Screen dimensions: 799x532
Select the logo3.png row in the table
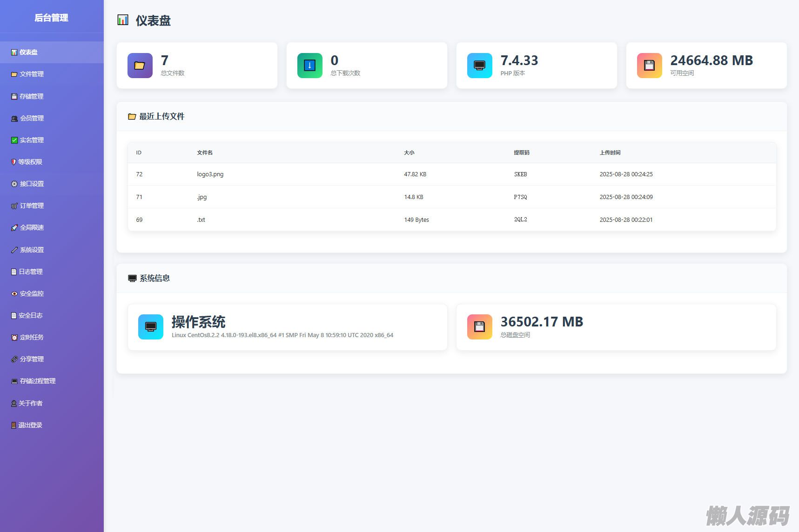click(210, 174)
